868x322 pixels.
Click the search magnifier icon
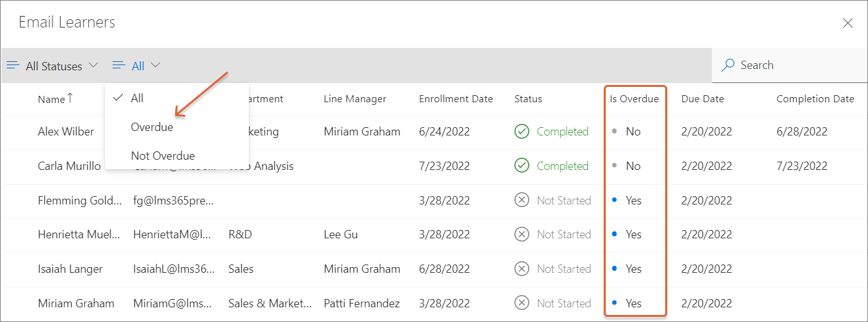[x=728, y=65]
